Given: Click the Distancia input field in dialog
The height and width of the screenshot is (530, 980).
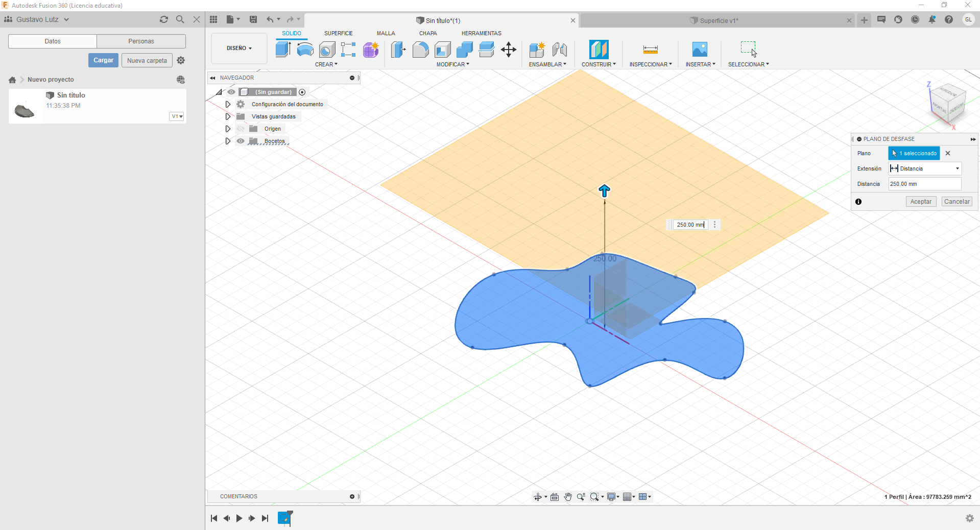Looking at the screenshot, I should click(x=925, y=184).
